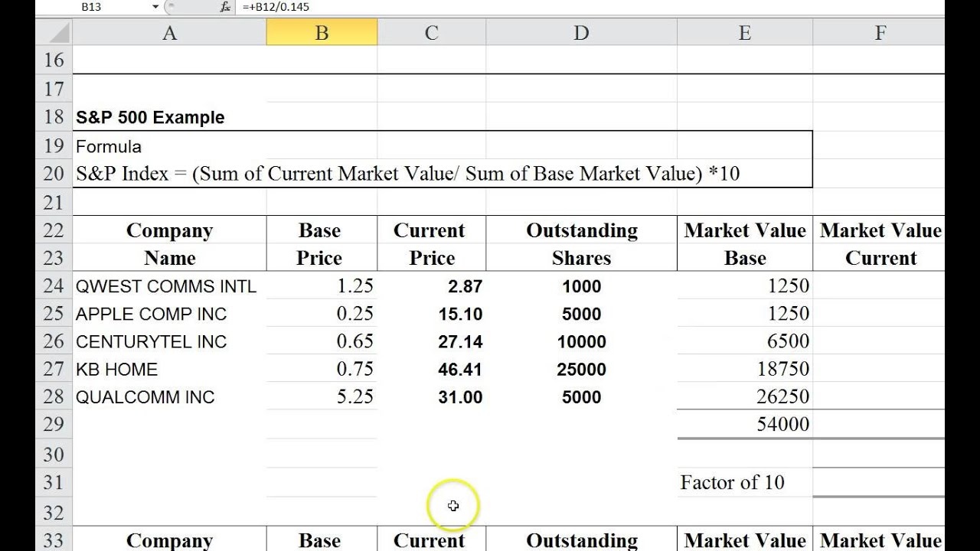Select column C header
The image size is (980, 551).
tap(432, 33)
